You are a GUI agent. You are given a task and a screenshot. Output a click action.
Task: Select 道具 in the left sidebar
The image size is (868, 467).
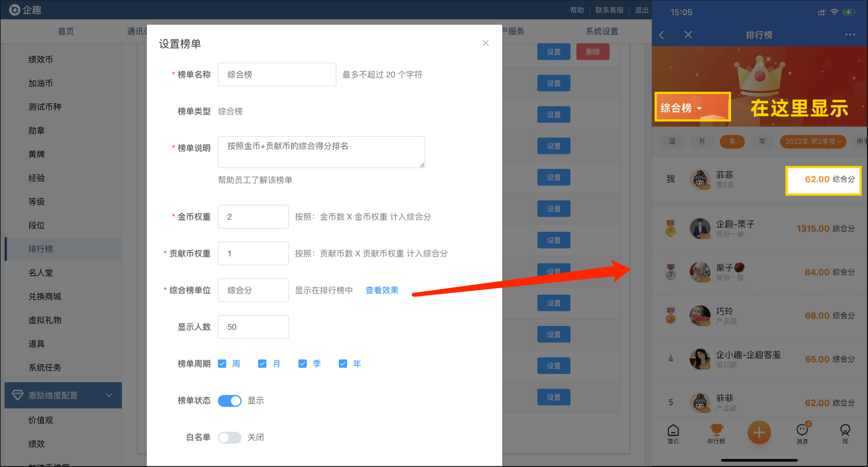pos(36,344)
